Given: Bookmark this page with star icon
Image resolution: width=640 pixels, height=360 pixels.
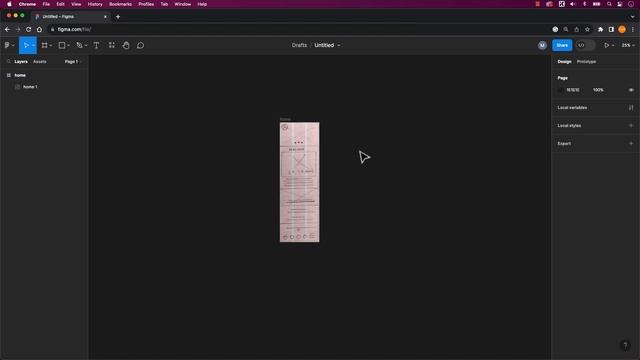Looking at the screenshot, I should coord(587,29).
